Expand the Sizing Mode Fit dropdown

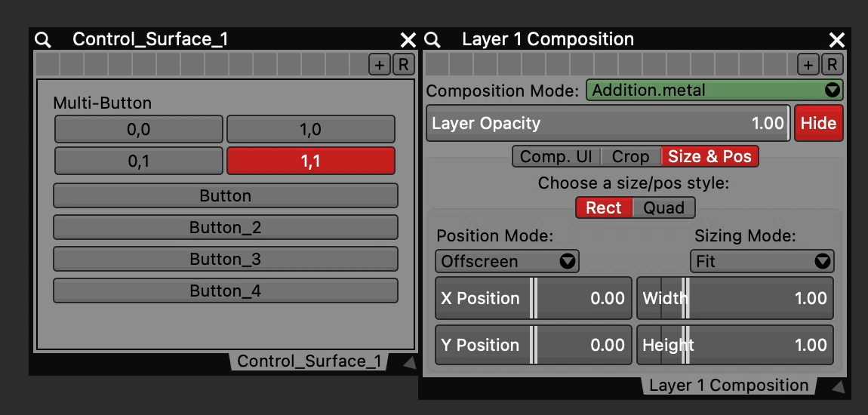click(762, 261)
